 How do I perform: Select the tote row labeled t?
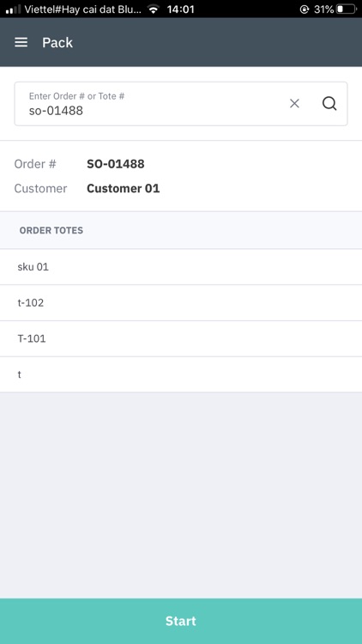(181, 374)
